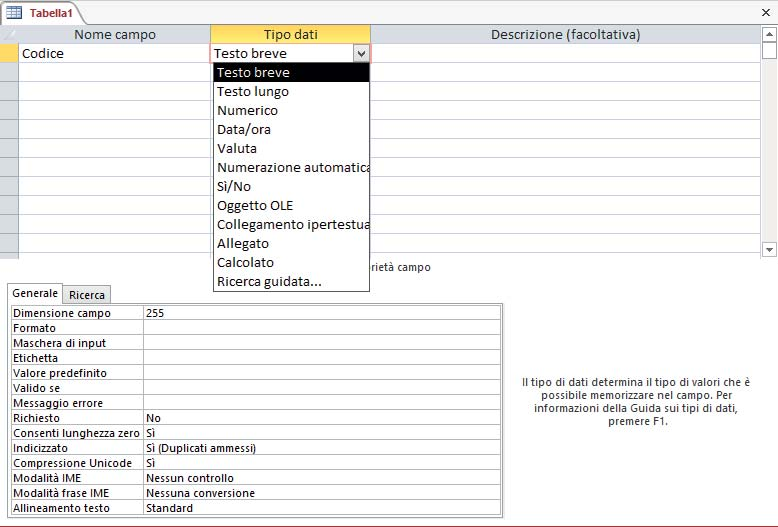Switch to the Ricerca tab

tap(87, 295)
